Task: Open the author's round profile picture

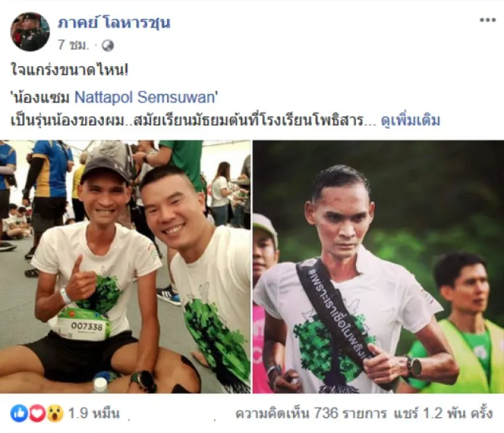Action: pos(30,32)
